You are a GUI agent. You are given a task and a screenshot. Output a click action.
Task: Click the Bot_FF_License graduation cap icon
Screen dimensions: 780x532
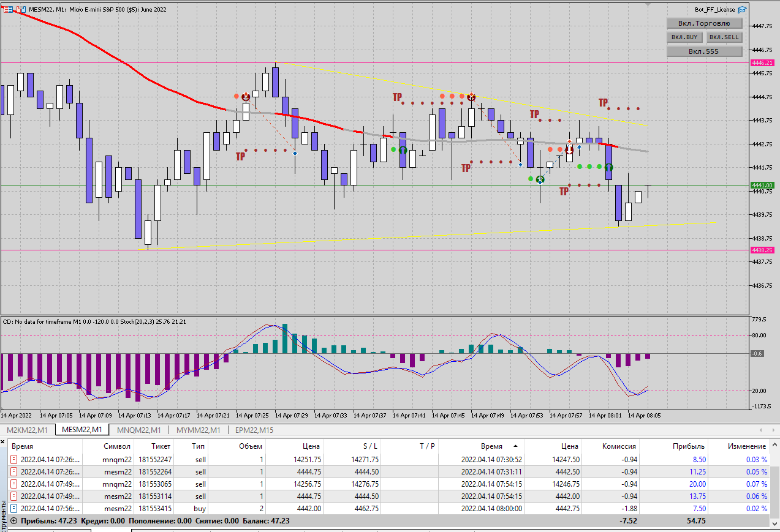click(x=742, y=10)
